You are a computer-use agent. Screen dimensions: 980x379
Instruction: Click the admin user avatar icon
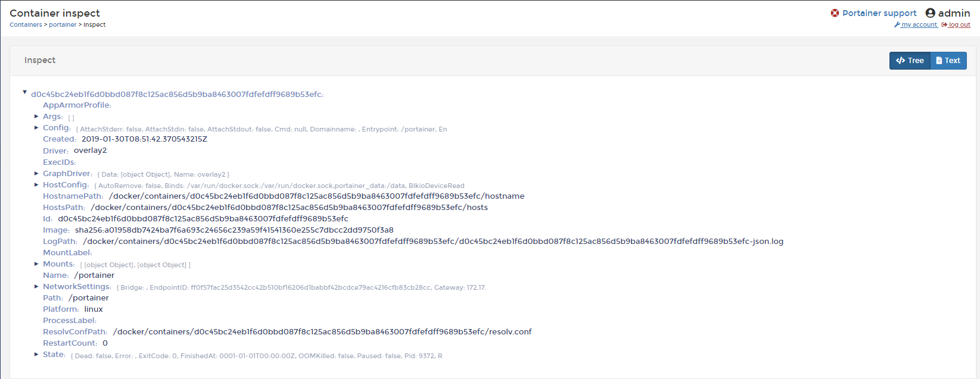[930, 13]
